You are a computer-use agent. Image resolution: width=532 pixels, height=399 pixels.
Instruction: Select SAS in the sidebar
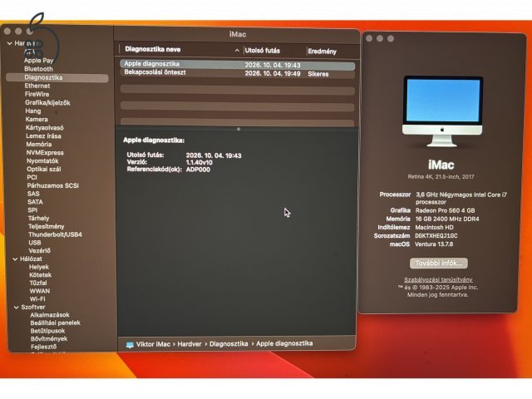tap(33, 194)
